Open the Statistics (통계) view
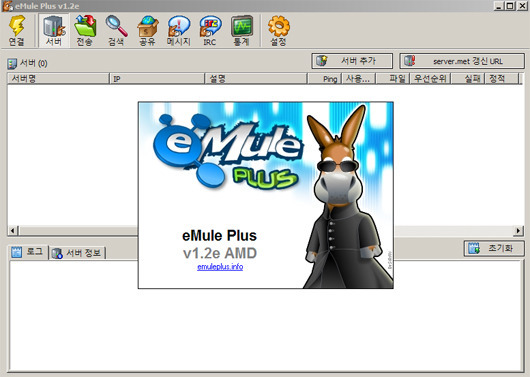The width and height of the screenshot is (530, 377). tap(241, 31)
